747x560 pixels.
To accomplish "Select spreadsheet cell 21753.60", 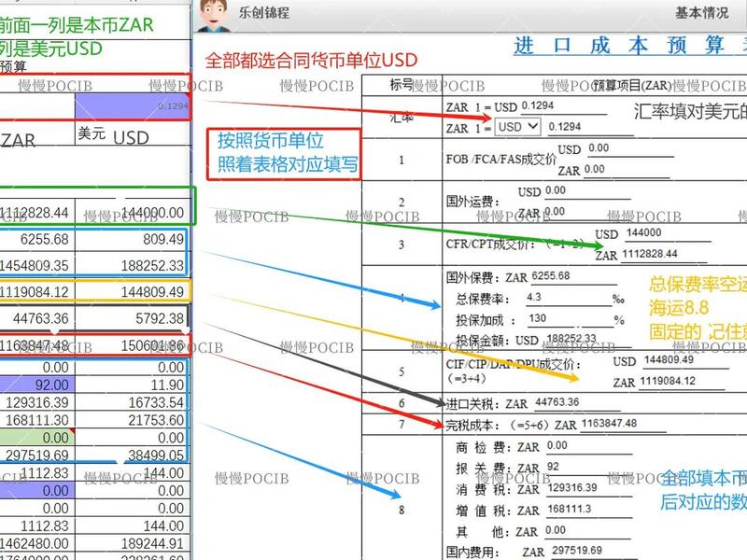I will click(x=132, y=420).
